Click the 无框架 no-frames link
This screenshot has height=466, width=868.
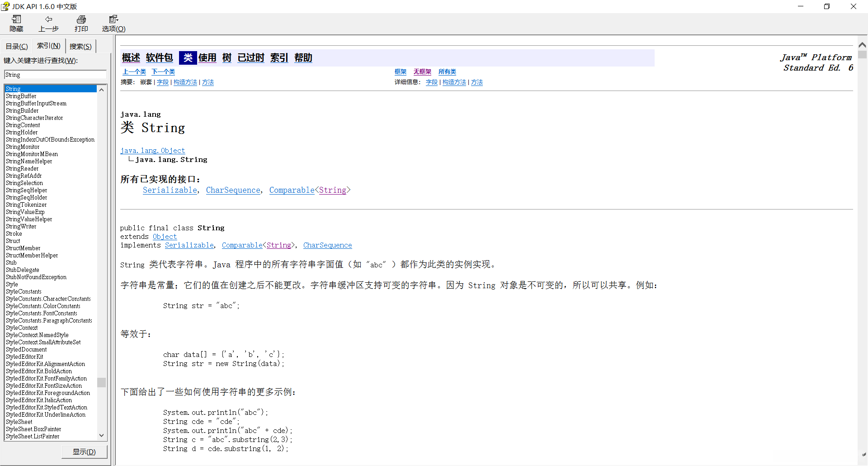tap(422, 71)
